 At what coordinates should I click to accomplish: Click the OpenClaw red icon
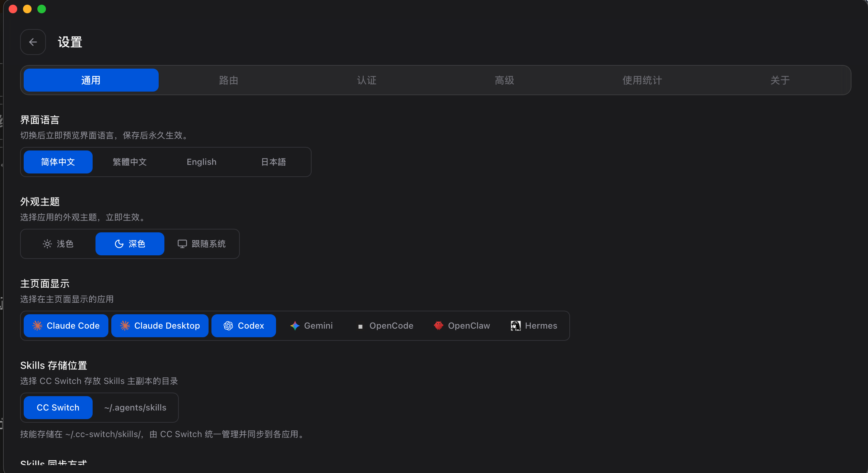[439, 326]
